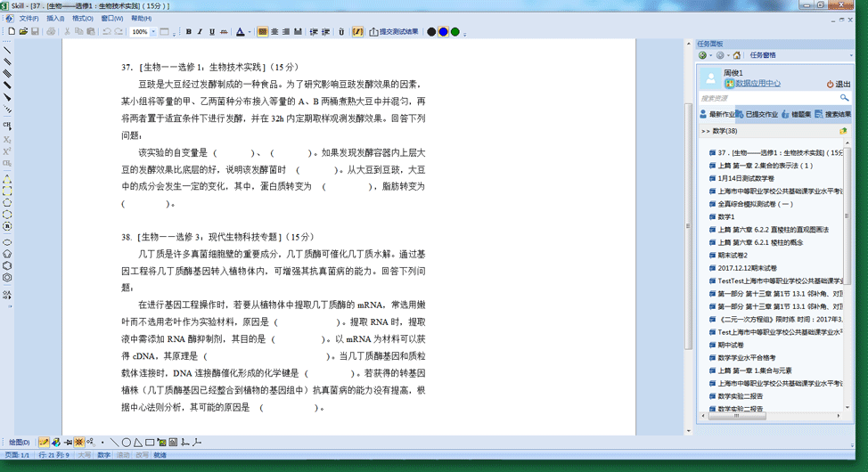Click the search magnifier icon

(x=844, y=98)
